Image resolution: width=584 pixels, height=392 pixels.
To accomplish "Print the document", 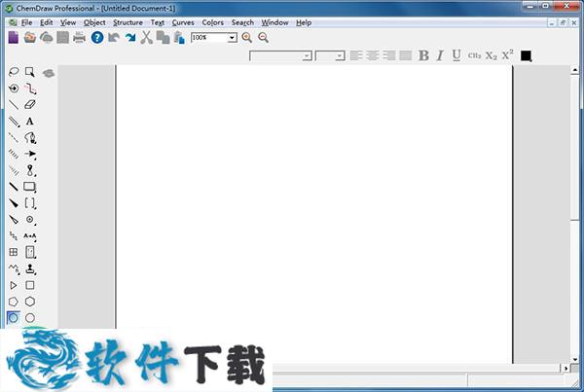I will [79, 38].
